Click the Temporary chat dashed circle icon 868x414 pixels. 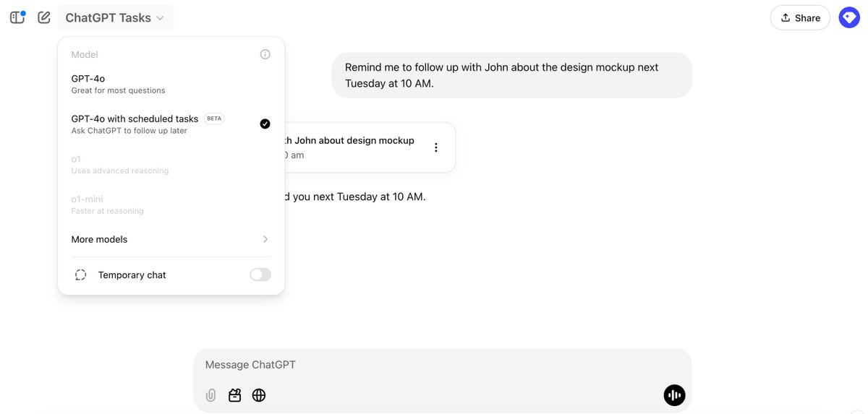point(81,275)
